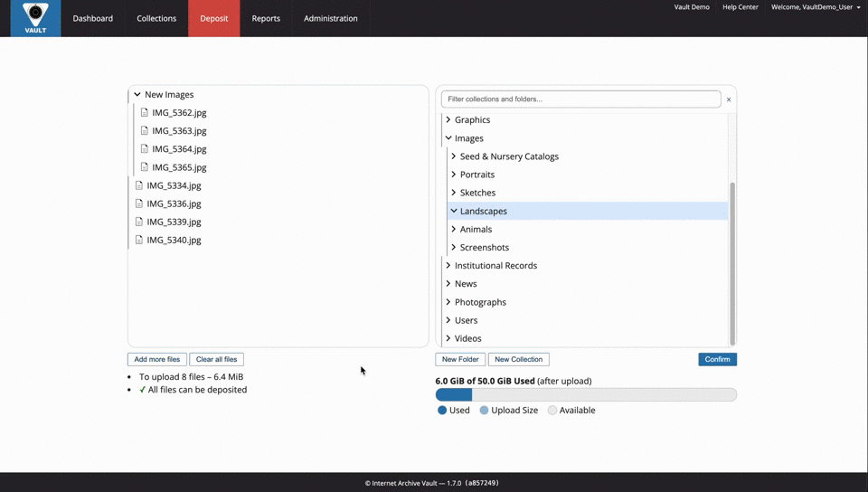The width and height of the screenshot is (868, 492).
Task: Clear the collections filter with the x
Action: [729, 99]
